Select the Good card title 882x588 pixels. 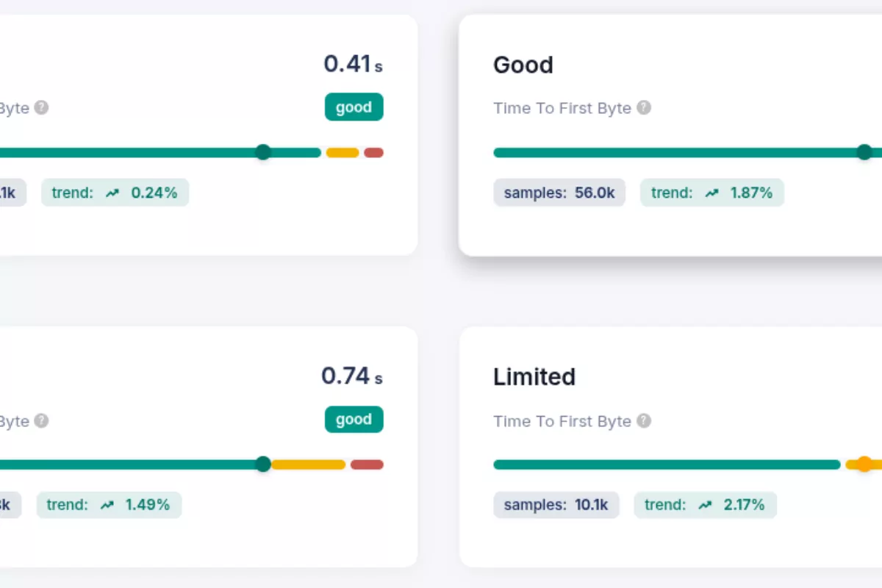523,65
